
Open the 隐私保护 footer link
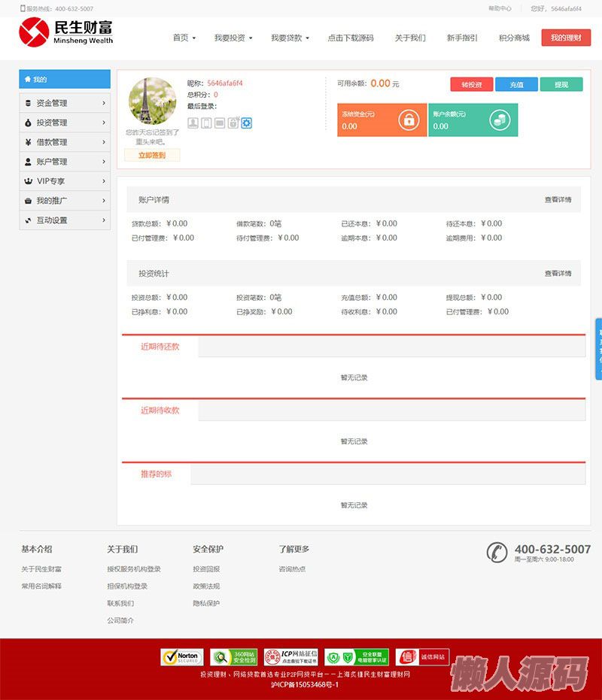point(206,603)
